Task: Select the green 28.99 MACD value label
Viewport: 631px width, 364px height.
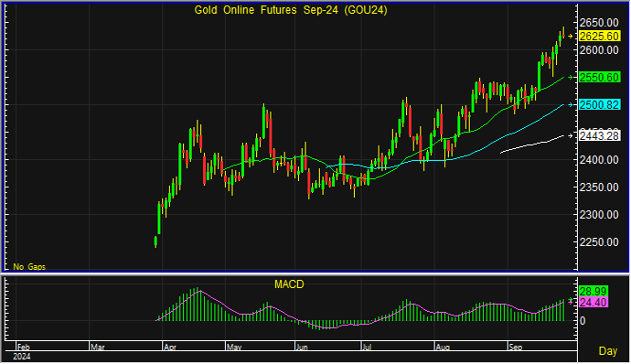Action: tap(594, 291)
